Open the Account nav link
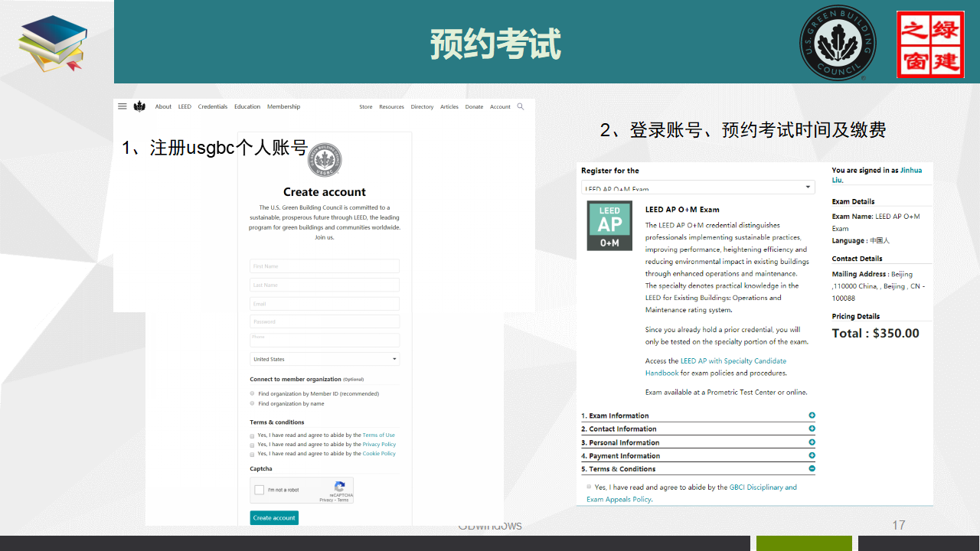 500,107
